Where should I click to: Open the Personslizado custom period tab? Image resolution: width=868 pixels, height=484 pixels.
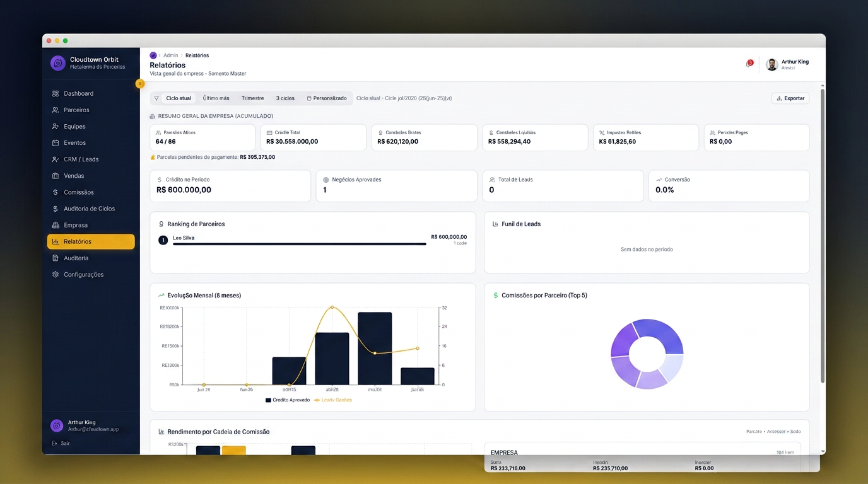(327, 98)
